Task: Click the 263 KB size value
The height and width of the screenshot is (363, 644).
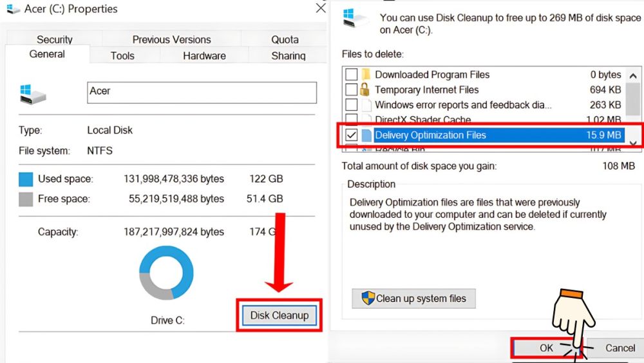Action: click(x=605, y=105)
